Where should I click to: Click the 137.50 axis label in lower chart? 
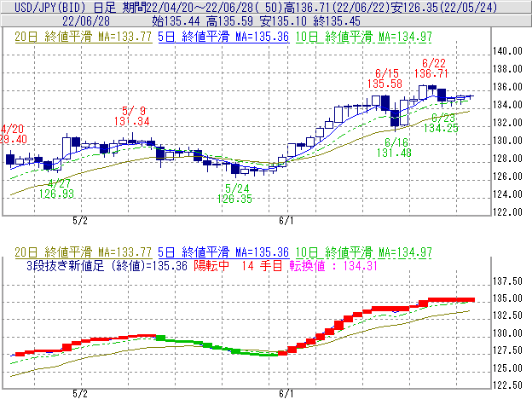click(507, 281)
